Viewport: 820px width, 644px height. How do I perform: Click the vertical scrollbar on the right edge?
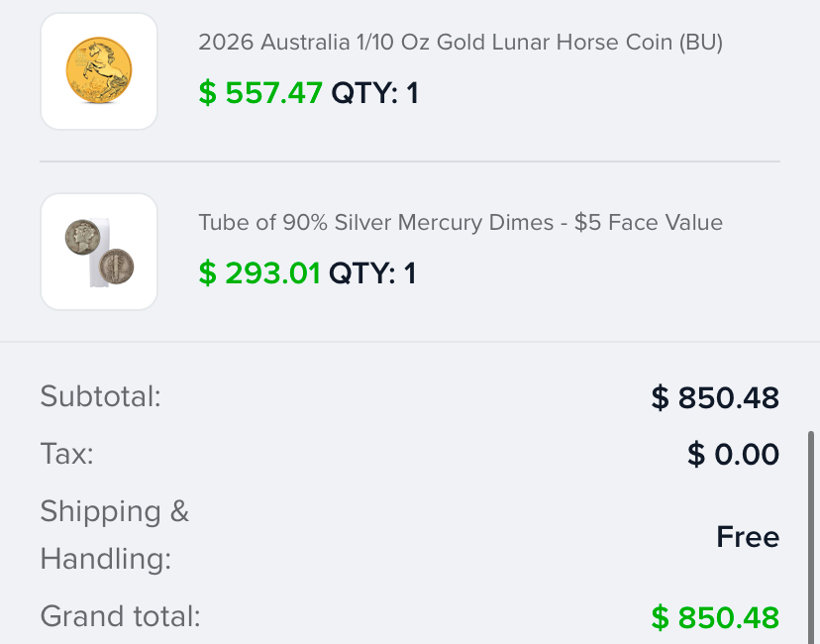(813, 535)
